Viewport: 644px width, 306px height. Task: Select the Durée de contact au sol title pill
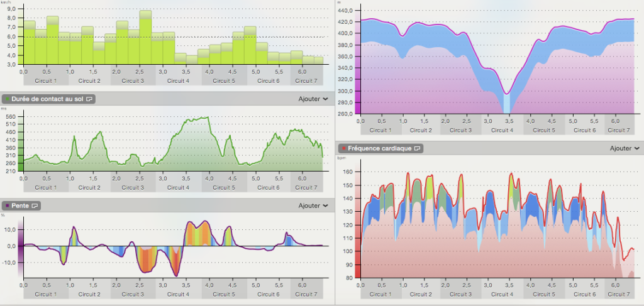point(47,99)
